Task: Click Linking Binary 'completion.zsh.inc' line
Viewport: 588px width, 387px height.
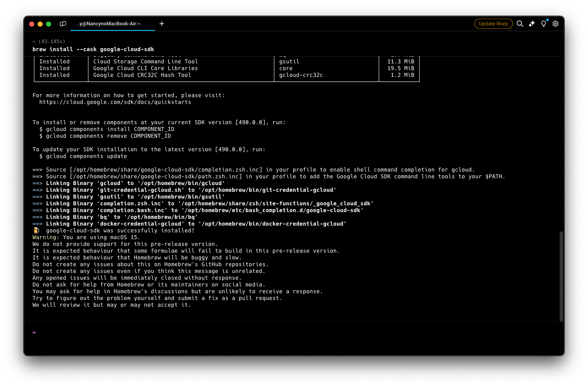Action: (203, 204)
